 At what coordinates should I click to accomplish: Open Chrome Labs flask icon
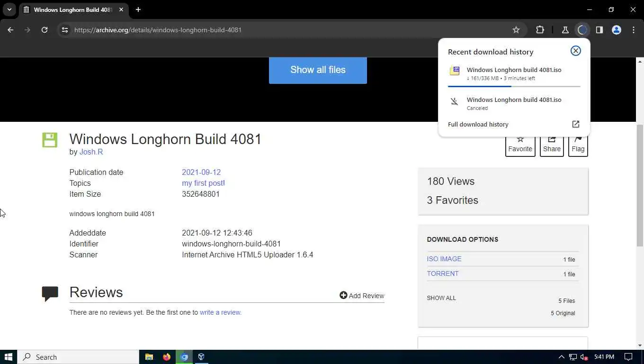[x=565, y=30]
